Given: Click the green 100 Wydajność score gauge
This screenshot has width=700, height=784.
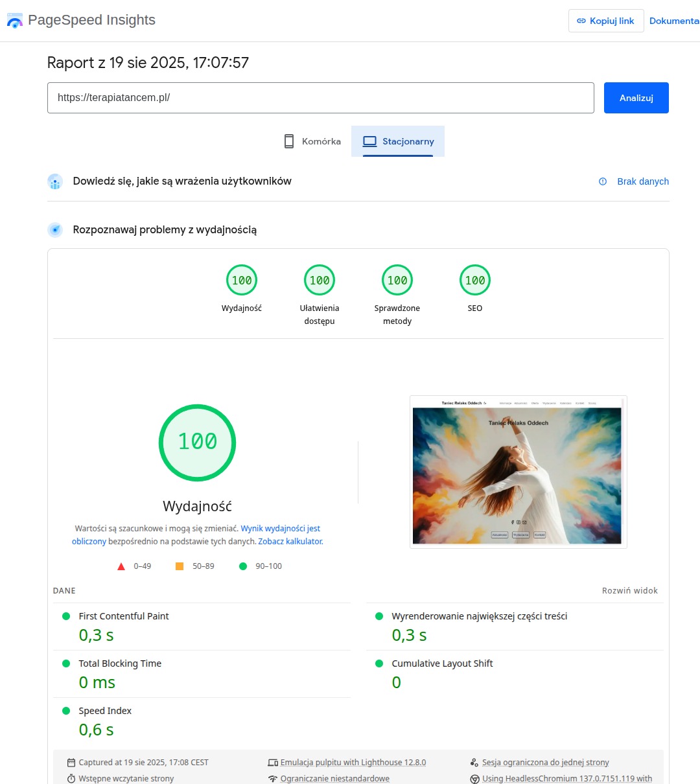Looking at the screenshot, I should coord(197,443).
